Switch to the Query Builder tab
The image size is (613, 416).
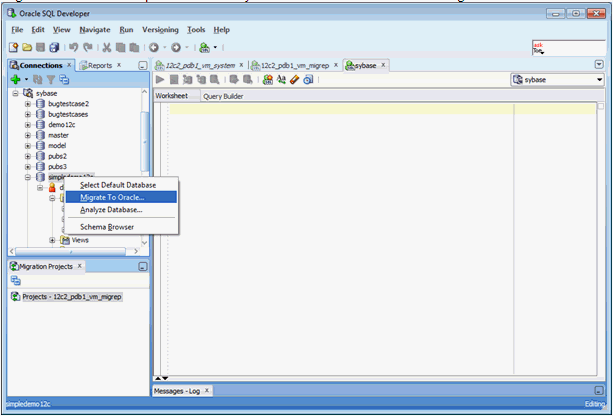(x=224, y=96)
